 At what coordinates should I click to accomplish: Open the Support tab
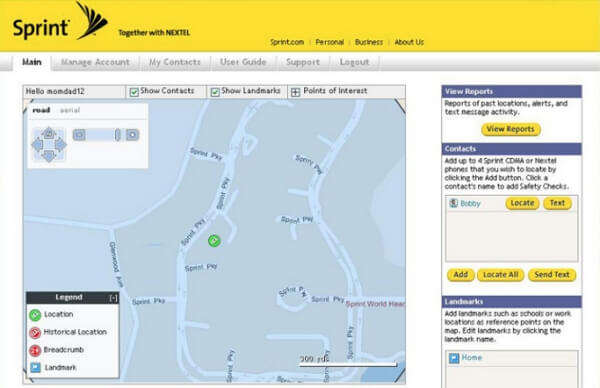pyautogui.click(x=303, y=62)
